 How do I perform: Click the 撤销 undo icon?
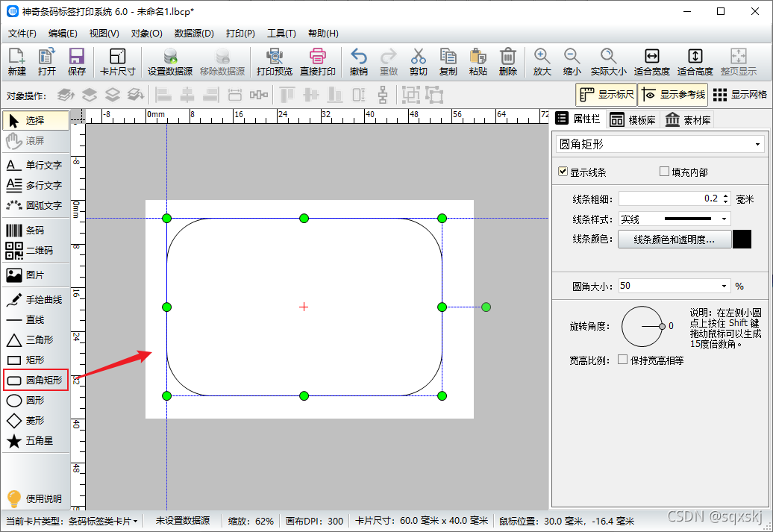tap(358, 62)
